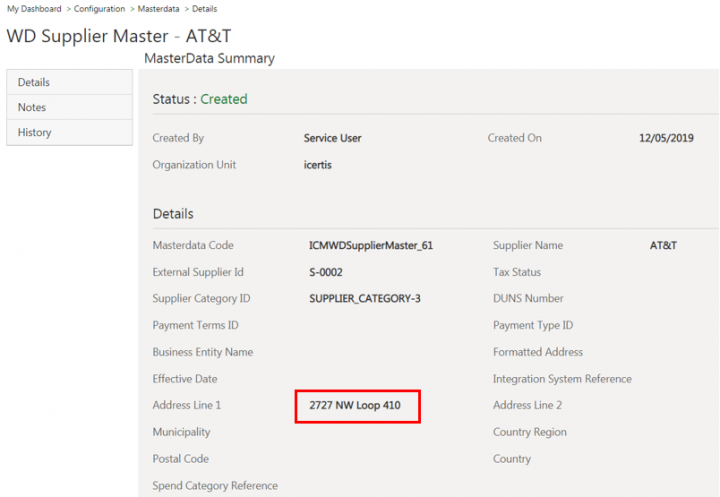
Task: Click the MasterData Summary heading
Action: 209,59
